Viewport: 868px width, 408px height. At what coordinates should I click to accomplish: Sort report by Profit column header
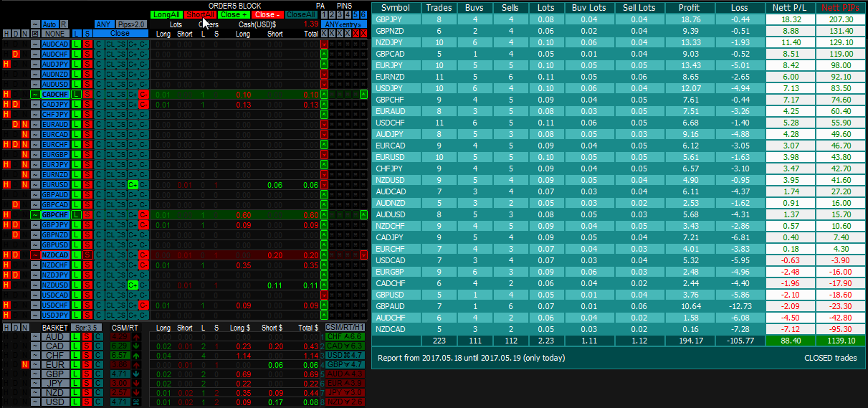click(691, 7)
